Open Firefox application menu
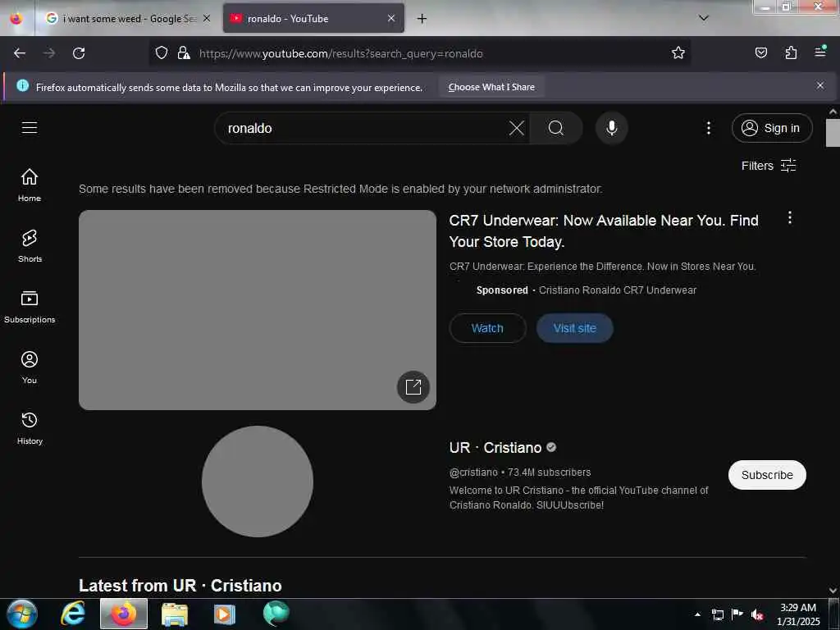This screenshot has width=840, height=630. coord(820,52)
